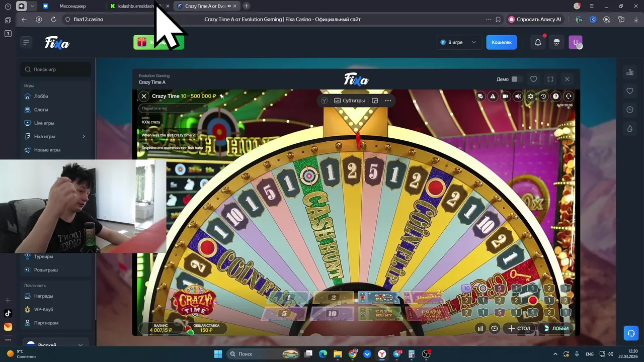Toggle the video camera icon in game
The image size is (644, 362).
pos(506,96)
